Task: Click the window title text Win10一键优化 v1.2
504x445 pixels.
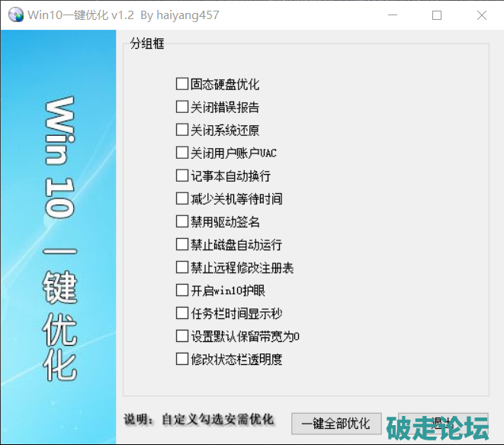Action: (x=81, y=15)
